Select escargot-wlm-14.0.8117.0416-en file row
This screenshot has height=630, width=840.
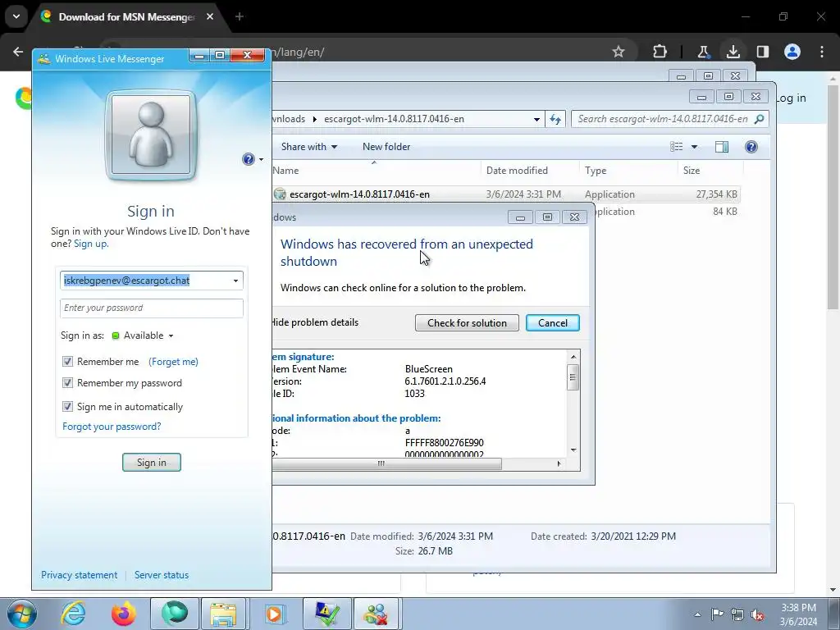pyautogui.click(x=506, y=194)
